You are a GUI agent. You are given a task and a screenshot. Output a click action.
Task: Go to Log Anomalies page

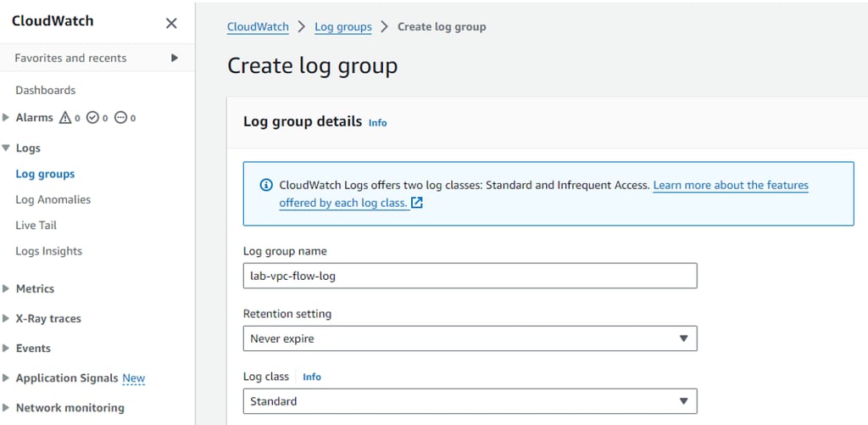tap(53, 199)
